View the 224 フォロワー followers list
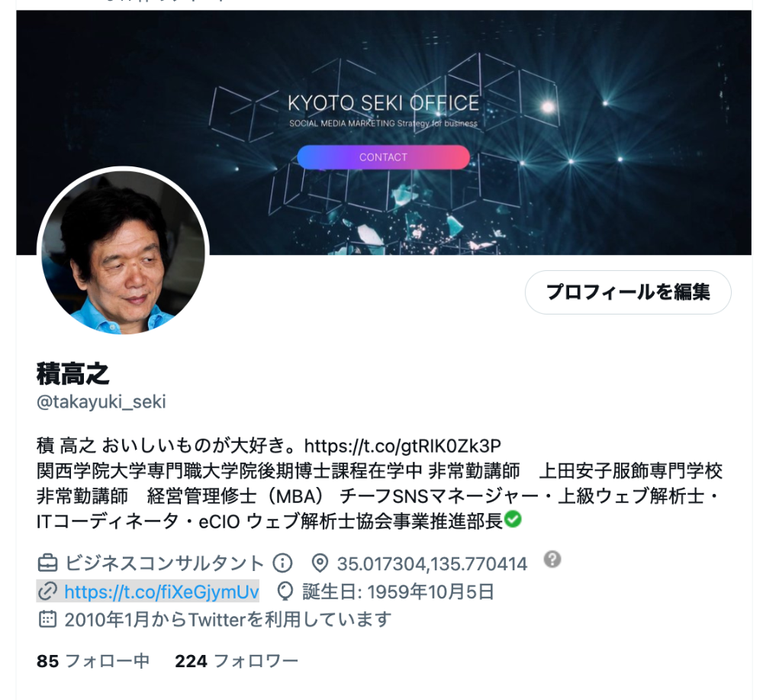The image size is (763, 700). point(237,661)
